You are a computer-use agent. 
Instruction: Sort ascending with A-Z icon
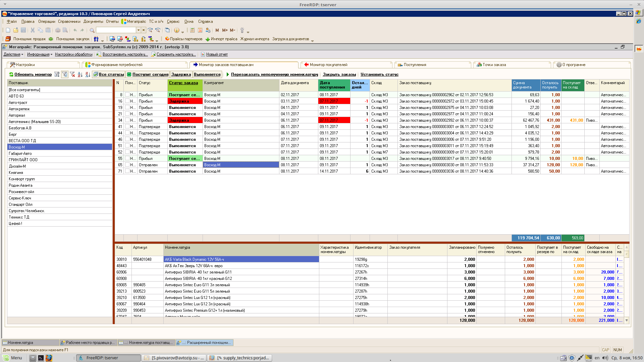[x=80, y=74]
